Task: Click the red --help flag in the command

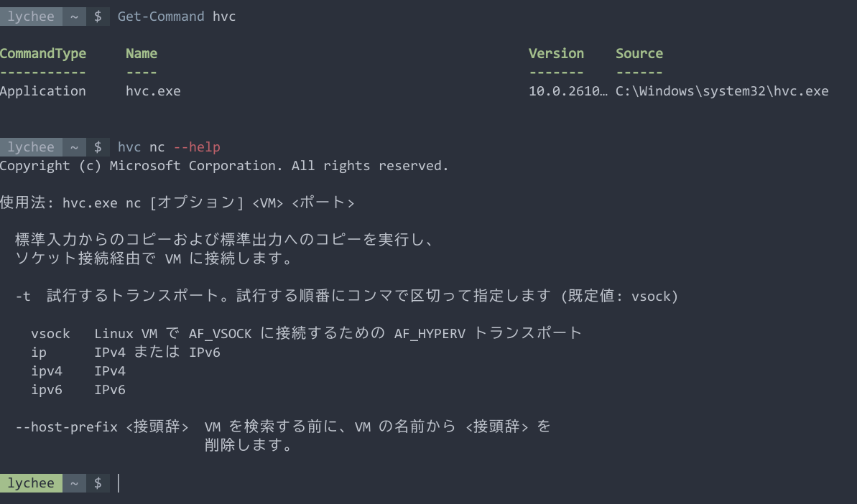Action: pyautogui.click(x=197, y=147)
